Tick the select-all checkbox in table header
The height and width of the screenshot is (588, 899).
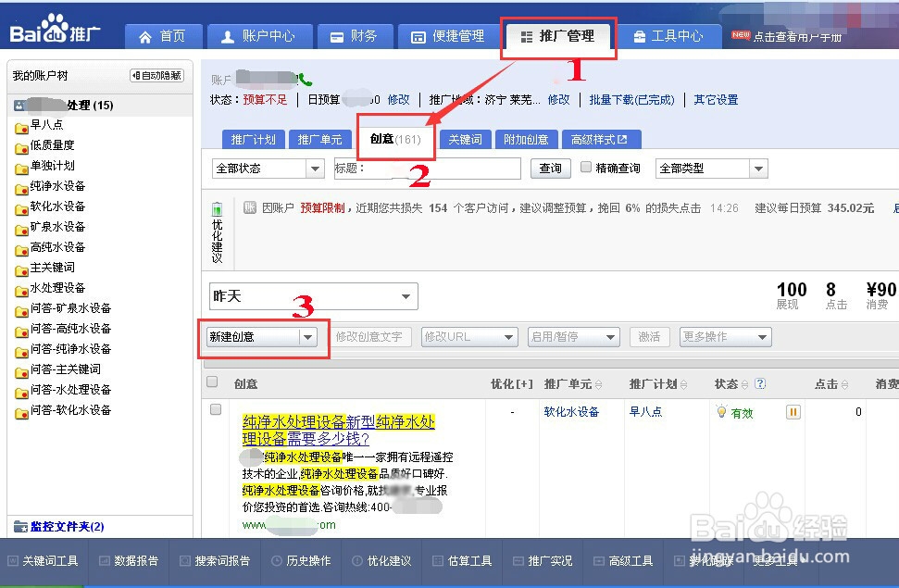(x=212, y=382)
